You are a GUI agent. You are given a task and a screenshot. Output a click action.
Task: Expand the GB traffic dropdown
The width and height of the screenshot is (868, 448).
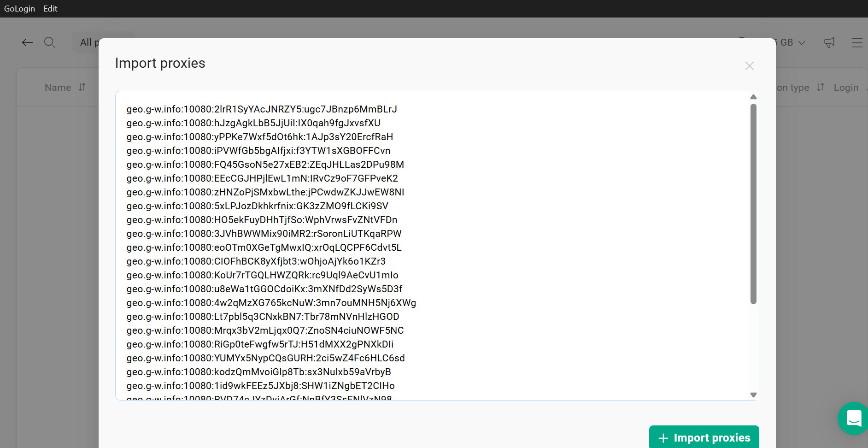point(802,42)
